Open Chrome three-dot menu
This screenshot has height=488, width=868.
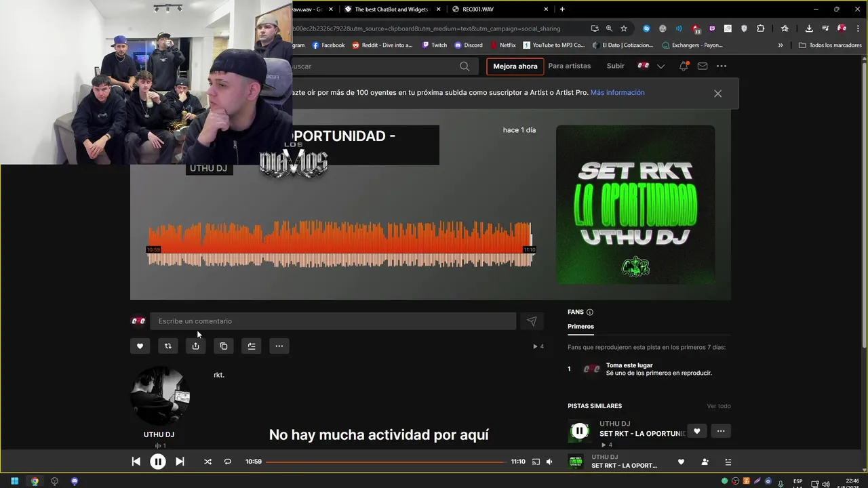tap(857, 28)
